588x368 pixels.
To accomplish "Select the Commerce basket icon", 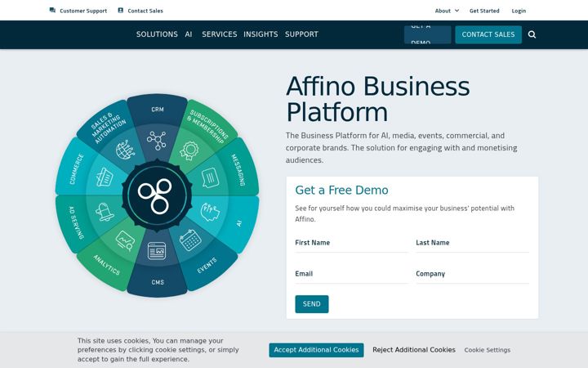I will [x=105, y=177].
